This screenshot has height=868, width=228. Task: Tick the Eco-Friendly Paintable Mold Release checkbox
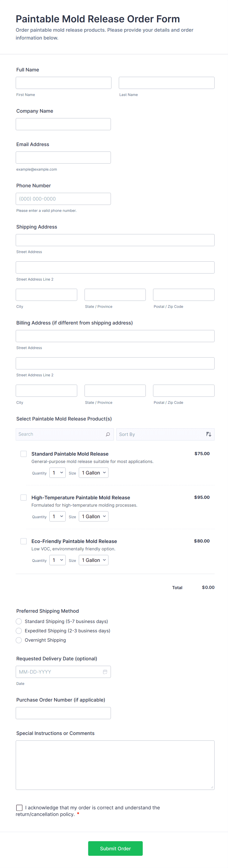(24, 541)
